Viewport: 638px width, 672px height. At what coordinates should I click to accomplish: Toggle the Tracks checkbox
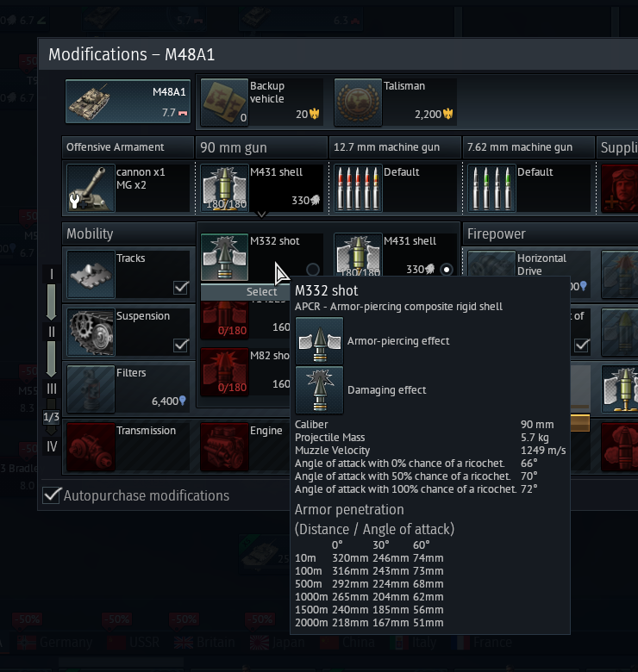click(x=181, y=287)
